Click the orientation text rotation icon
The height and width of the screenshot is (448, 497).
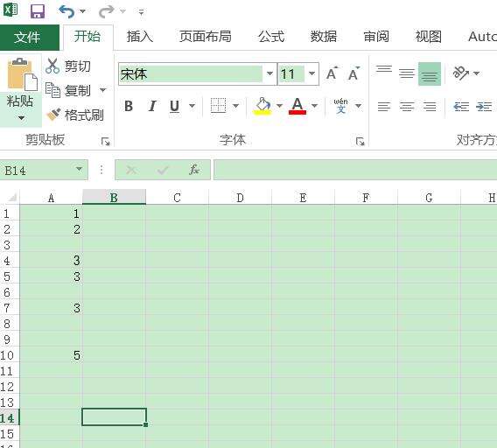coord(460,73)
